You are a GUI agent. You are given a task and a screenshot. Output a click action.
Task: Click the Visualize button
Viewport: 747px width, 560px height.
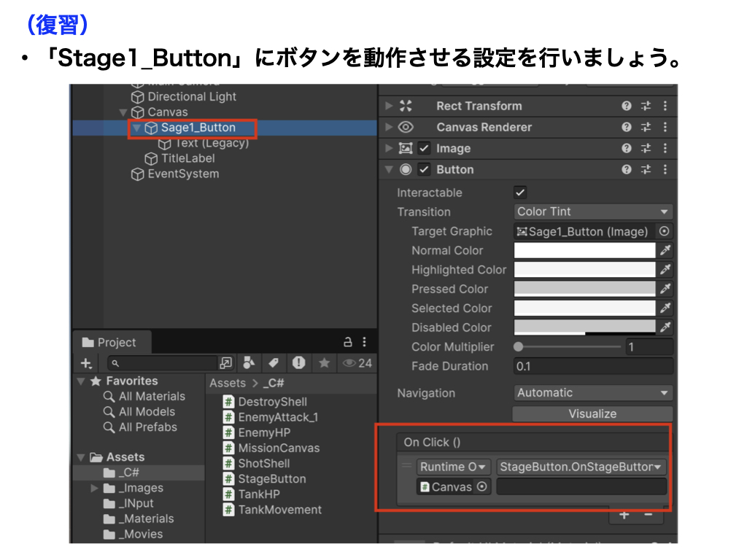pos(592,414)
